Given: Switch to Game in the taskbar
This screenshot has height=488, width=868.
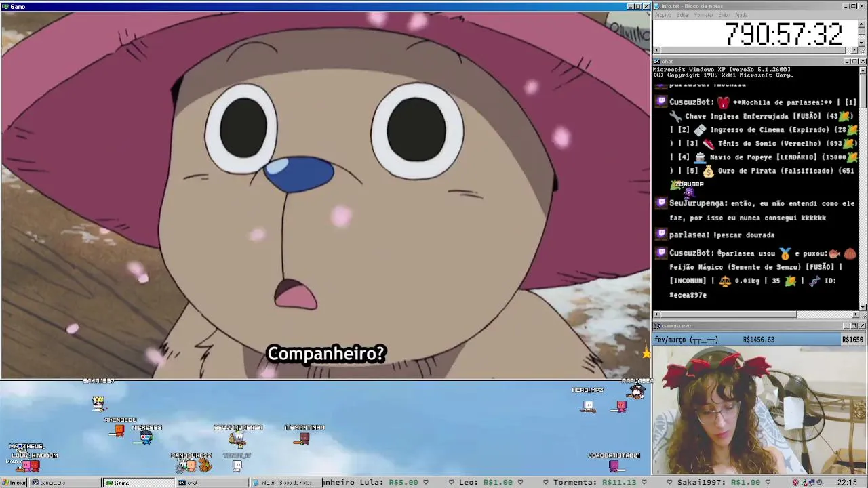Looking at the screenshot, I should click(138, 483).
